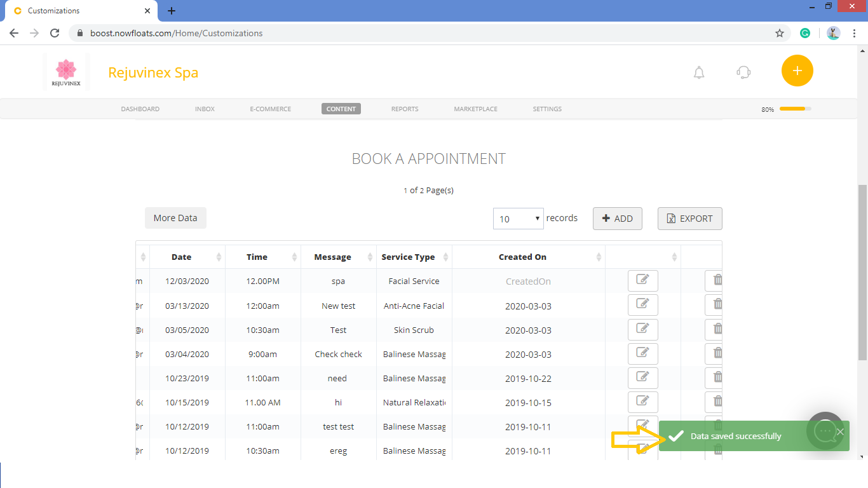Click the '1 of 2 Page(s)' text

(x=429, y=190)
